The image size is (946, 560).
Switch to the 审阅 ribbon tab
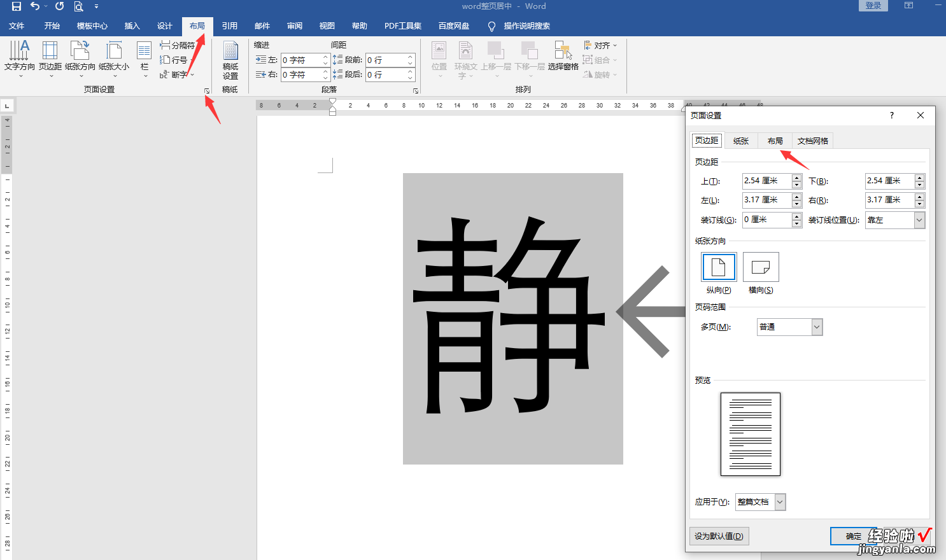(x=295, y=25)
